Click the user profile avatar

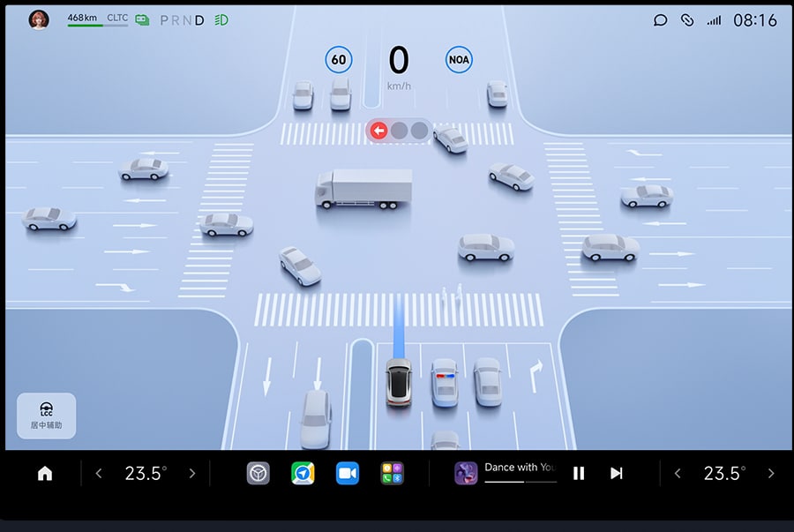tap(39, 19)
